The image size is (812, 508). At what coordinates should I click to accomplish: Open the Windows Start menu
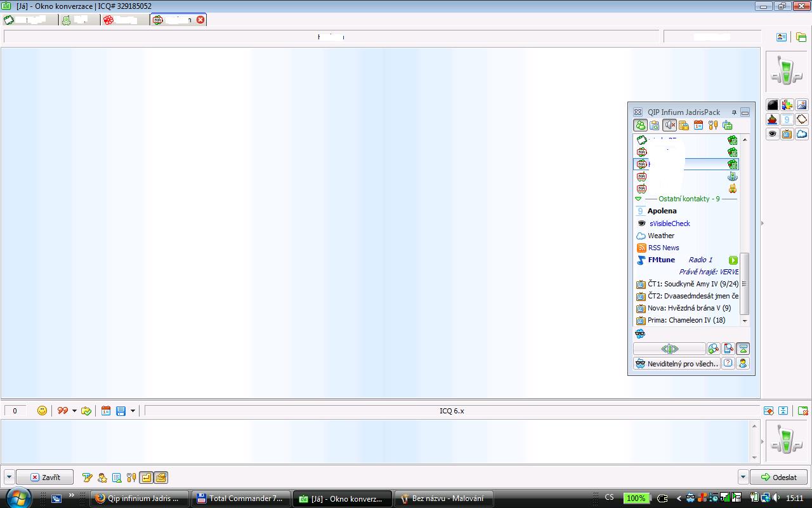(18, 497)
